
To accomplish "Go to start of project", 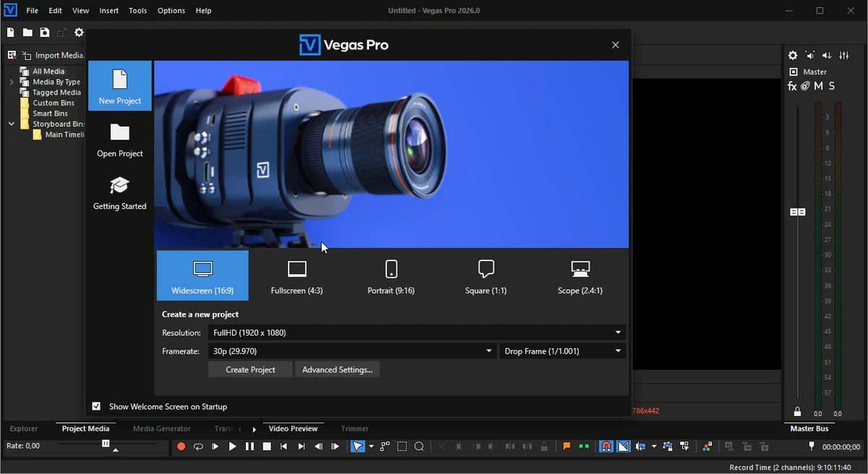I will (284, 447).
